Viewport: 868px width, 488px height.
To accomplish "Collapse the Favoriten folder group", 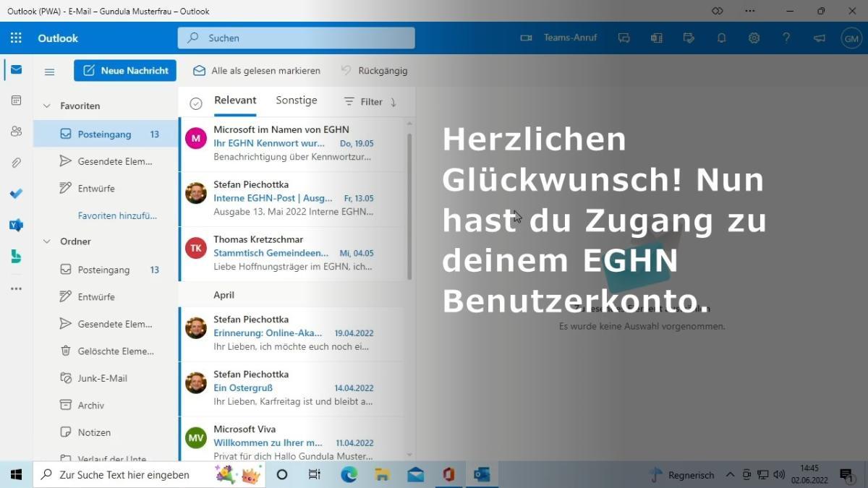I will click(47, 106).
